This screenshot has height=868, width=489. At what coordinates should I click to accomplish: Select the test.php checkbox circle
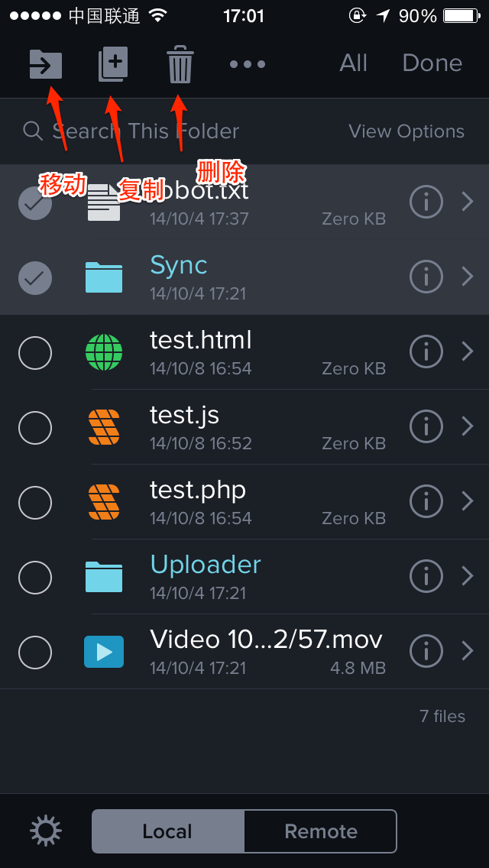coord(35,503)
